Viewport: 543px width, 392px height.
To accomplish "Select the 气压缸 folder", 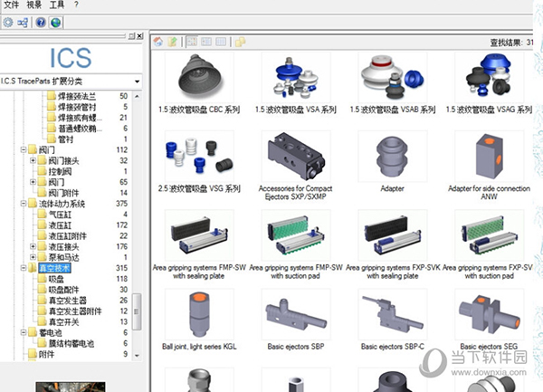I will (61, 215).
